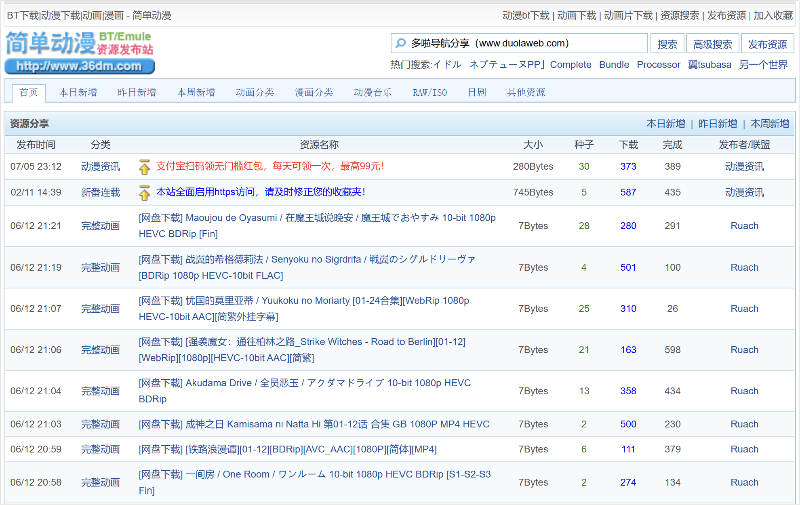
Task: Click 昨日新增 link in 资源分享 header
Action: [718, 124]
